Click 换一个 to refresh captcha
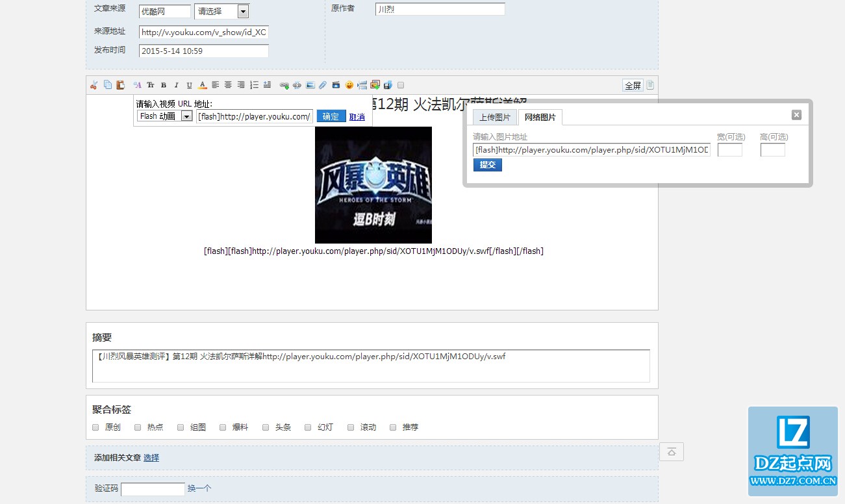The height and width of the screenshot is (504, 845). (x=199, y=488)
